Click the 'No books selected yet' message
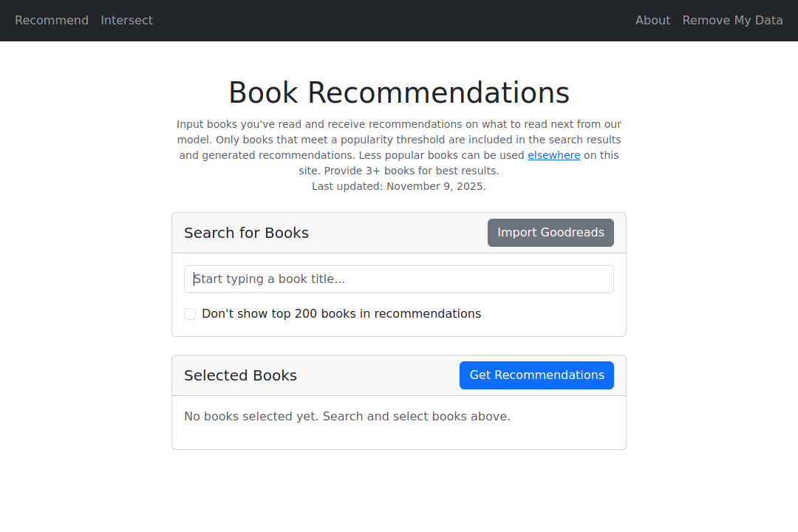This screenshot has width=798, height=532. point(347,416)
